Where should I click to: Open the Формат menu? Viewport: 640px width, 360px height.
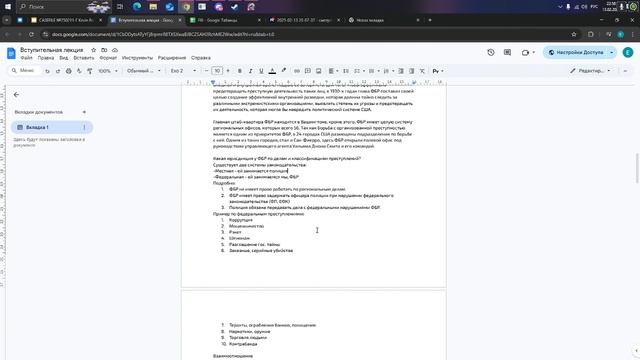click(x=108, y=58)
